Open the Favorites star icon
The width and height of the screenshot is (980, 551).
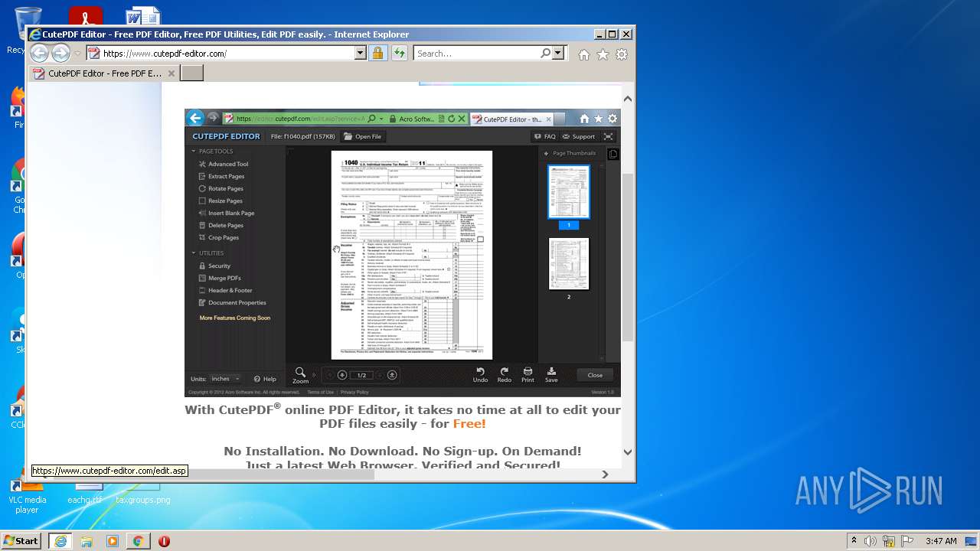603,54
